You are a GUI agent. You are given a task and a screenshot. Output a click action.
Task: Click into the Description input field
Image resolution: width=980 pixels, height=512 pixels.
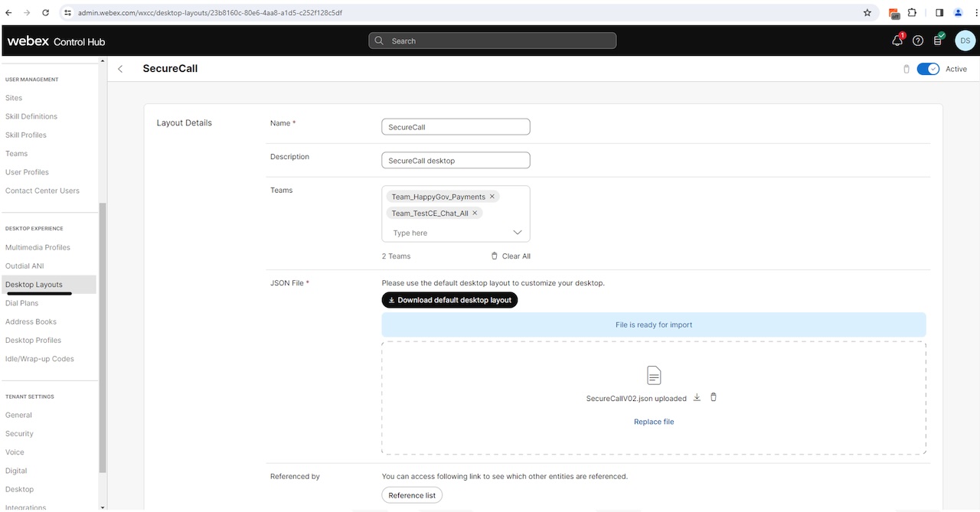pos(456,161)
